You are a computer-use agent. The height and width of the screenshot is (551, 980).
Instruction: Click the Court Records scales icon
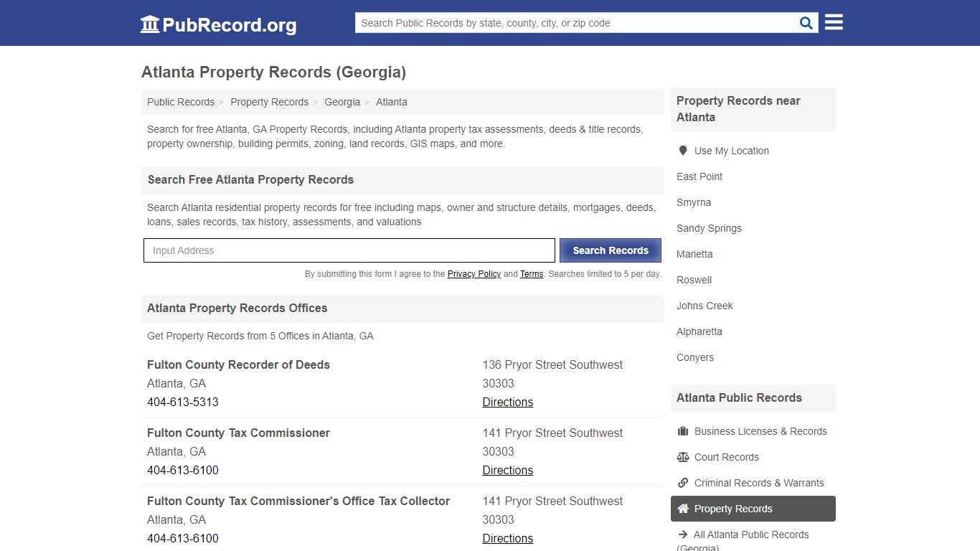(x=683, y=457)
